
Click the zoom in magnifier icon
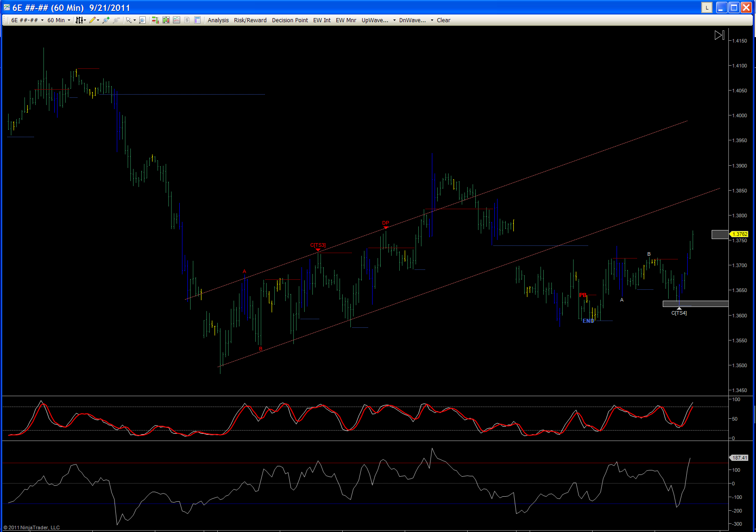pos(106,20)
